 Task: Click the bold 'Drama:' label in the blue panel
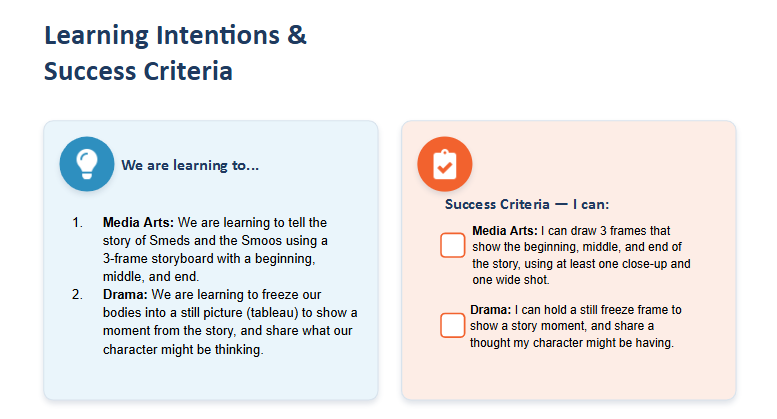[x=125, y=295]
